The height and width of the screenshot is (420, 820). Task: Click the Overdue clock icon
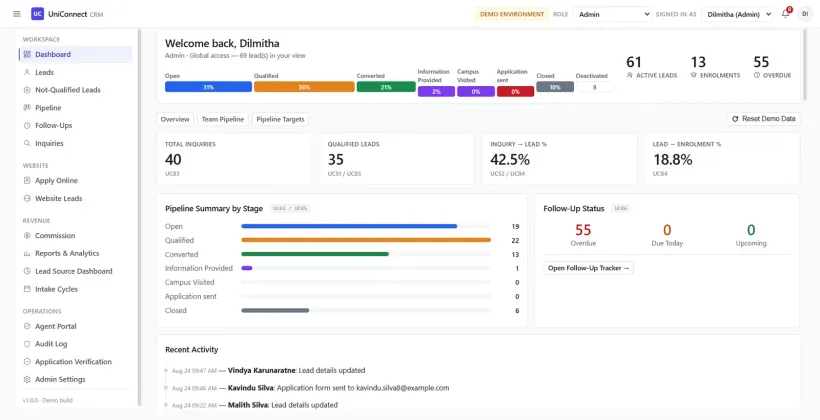pos(757,75)
